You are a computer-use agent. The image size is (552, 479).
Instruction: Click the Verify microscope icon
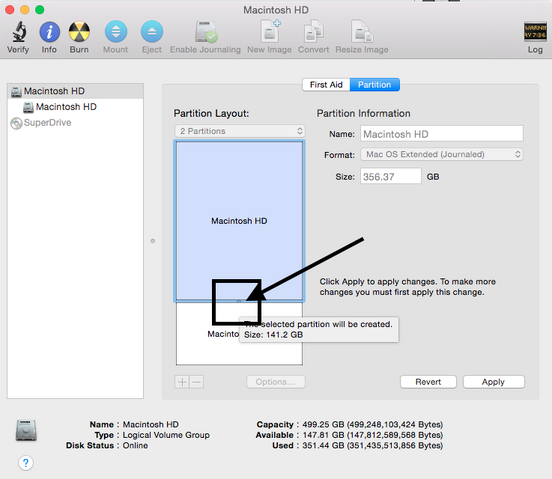pyautogui.click(x=19, y=32)
